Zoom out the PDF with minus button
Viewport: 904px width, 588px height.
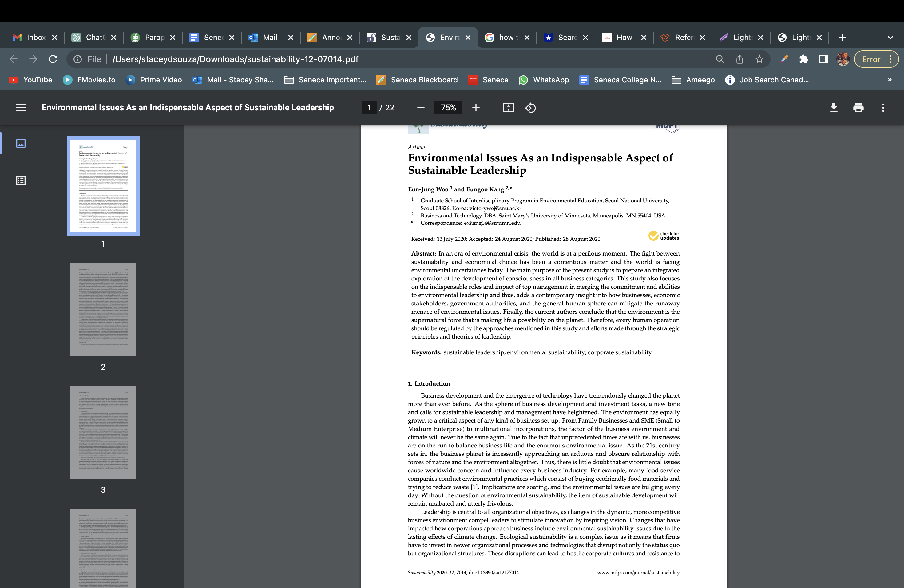point(420,108)
